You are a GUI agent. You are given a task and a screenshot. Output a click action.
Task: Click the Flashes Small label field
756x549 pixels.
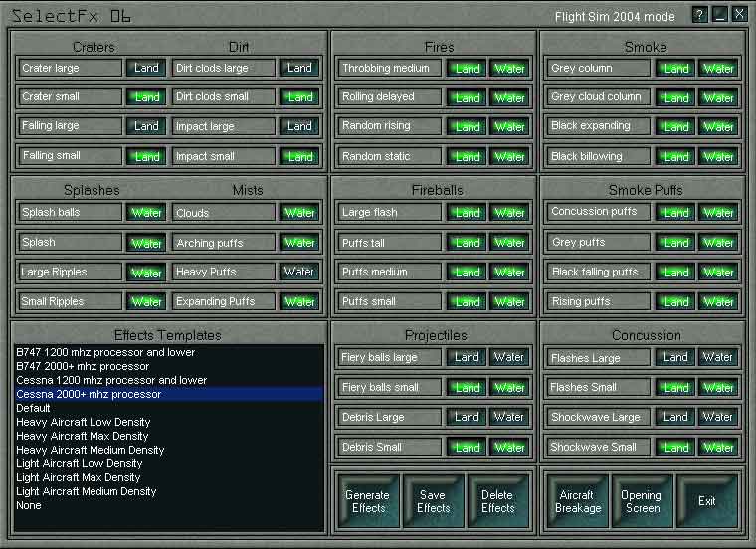point(598,387)
